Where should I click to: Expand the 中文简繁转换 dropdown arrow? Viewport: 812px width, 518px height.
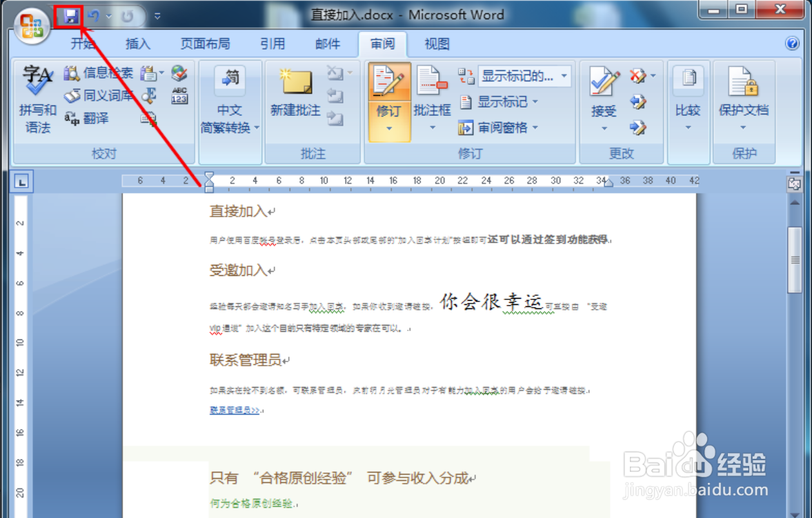pyautogui.click(x=255, y=127)
